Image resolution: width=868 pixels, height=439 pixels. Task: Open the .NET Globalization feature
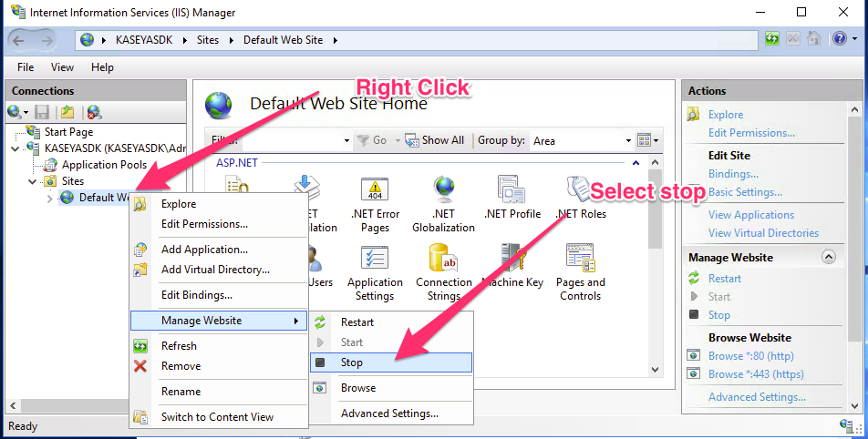(x=443, y=205)
